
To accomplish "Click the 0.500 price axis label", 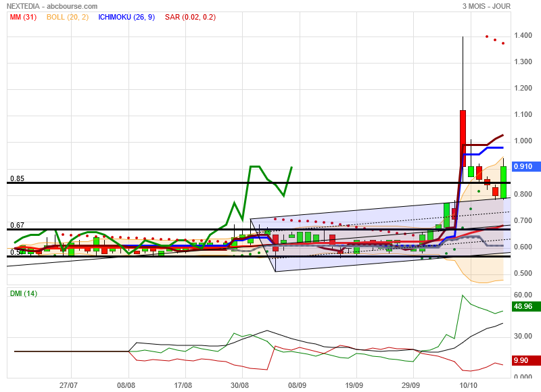I will 523,274.
